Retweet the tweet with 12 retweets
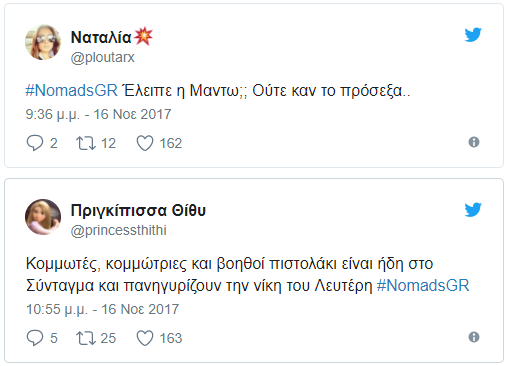Image resolution: width=508 pixels, height=366 pixels. [x=86, y=143]
